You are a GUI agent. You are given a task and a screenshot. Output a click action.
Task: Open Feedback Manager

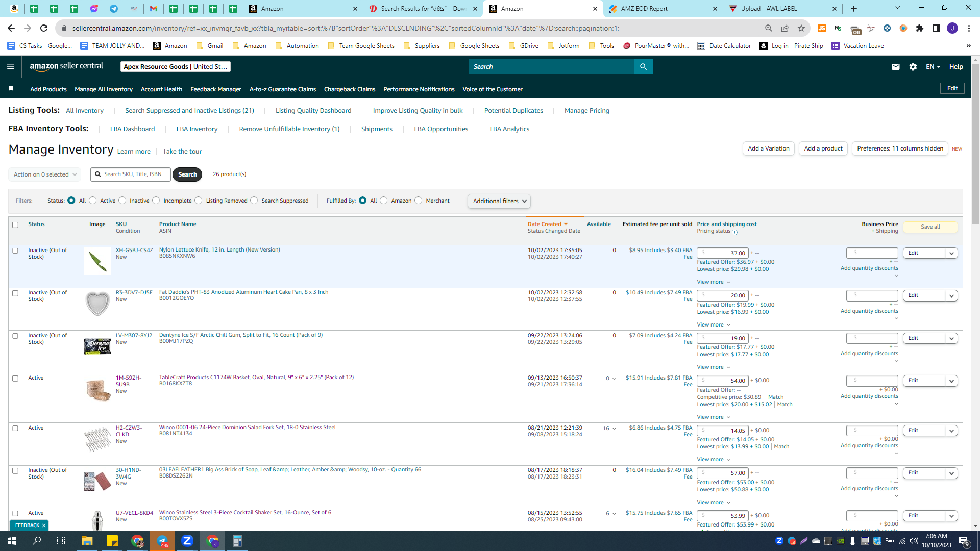(216, 89)
